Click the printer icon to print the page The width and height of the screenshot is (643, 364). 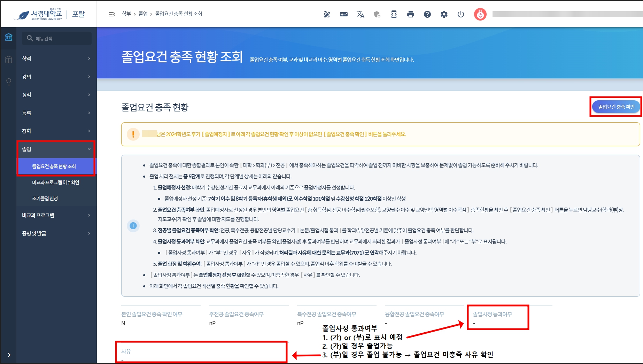tap(411, 14)
